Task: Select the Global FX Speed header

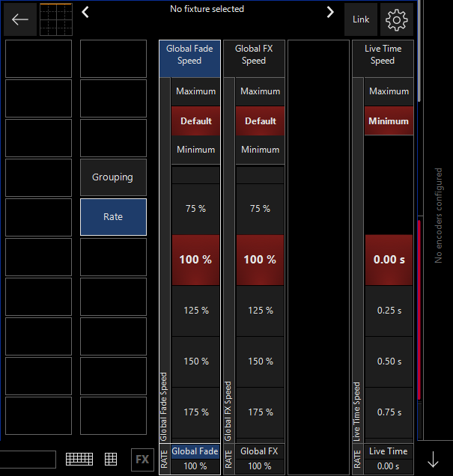Action: (x=254, y=58)
